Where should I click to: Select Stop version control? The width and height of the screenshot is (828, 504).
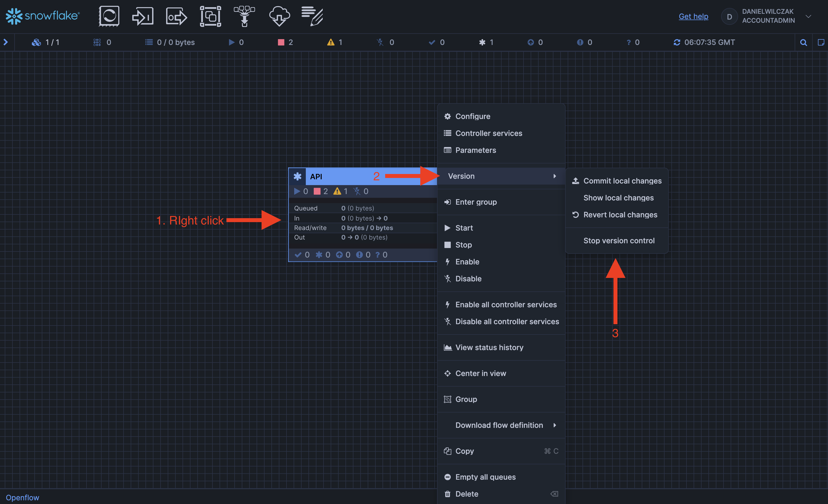click(x=619, y=241)
